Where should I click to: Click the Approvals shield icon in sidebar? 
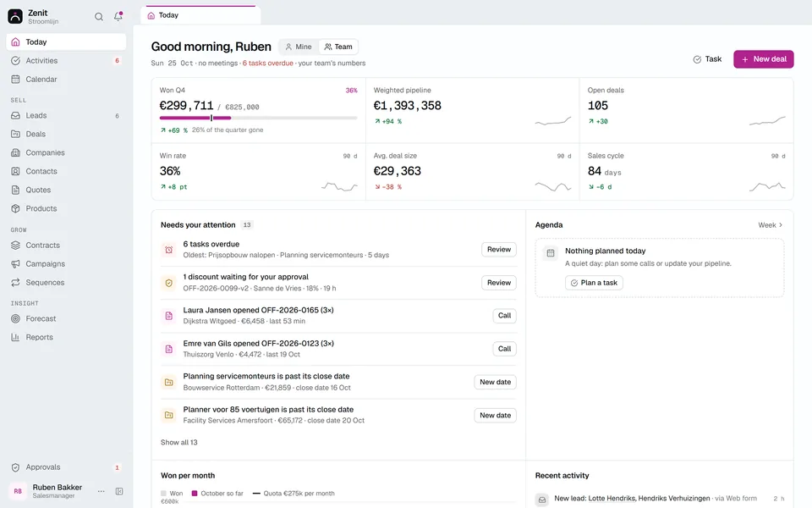tap(15, 467)
